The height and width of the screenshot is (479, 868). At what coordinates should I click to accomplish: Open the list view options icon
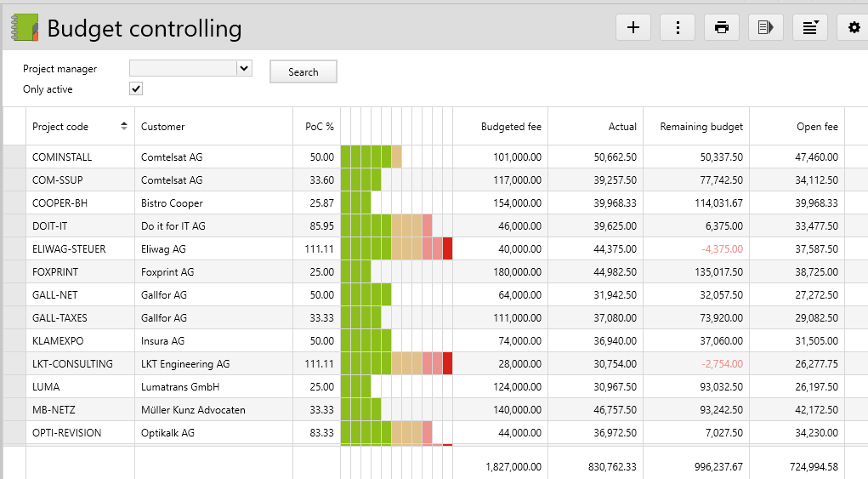[x=810, y=27]
